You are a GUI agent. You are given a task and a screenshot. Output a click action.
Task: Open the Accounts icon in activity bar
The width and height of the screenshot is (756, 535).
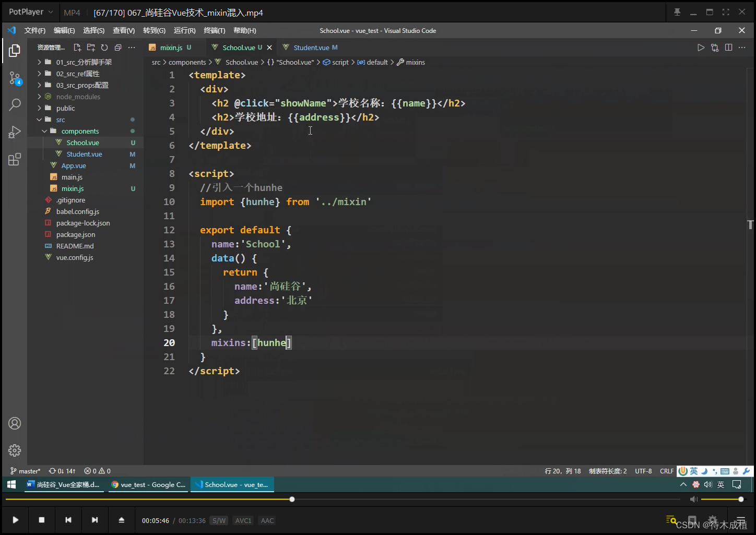(15, 423)
